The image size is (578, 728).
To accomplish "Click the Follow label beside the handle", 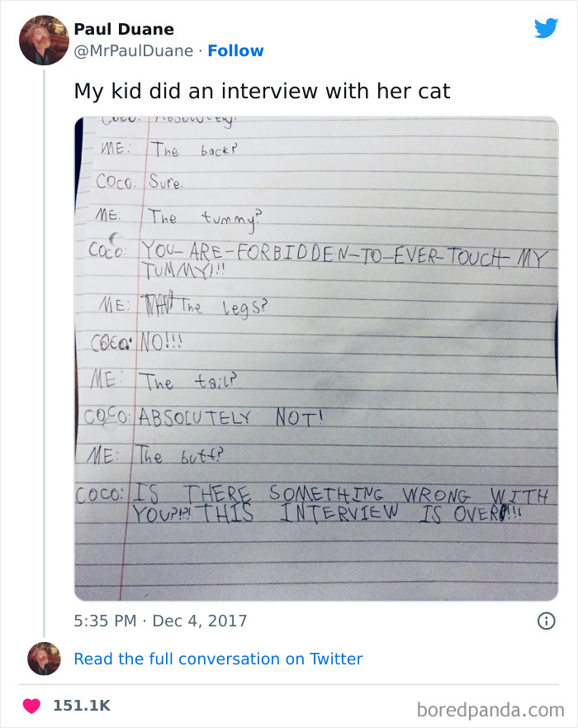I will tap(237, 51).
